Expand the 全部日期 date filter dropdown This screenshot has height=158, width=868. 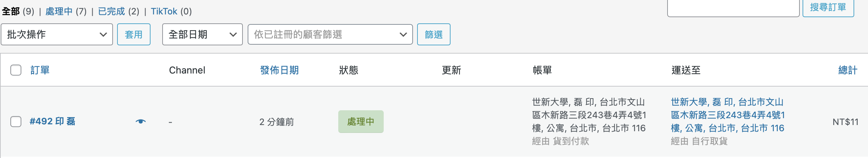tap(203, 34)
